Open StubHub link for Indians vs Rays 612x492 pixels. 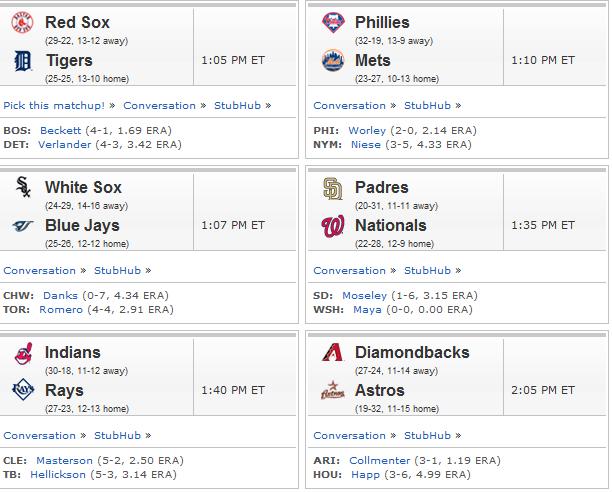point(117,435)
